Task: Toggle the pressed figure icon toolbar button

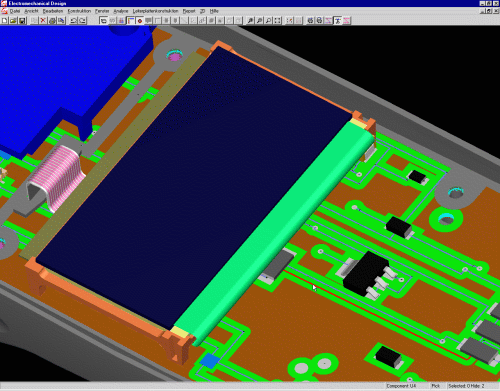Action: (x=338, y=21)
